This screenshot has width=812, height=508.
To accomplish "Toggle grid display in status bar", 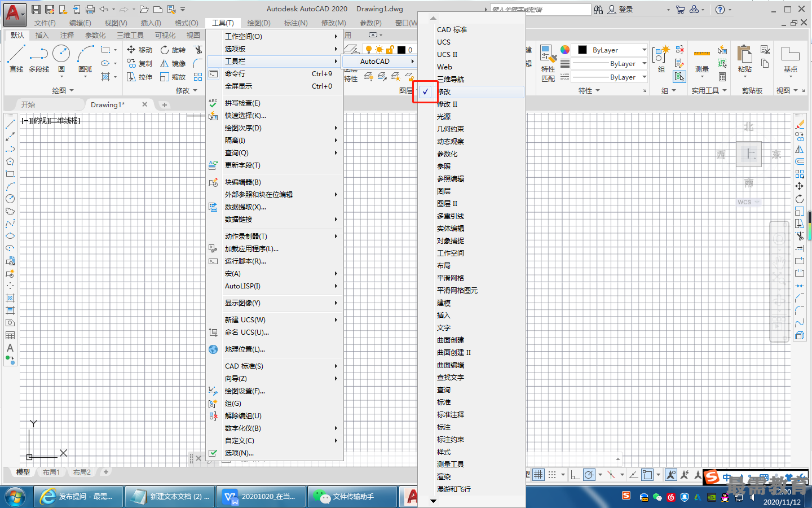I will (x=539, y=475).
